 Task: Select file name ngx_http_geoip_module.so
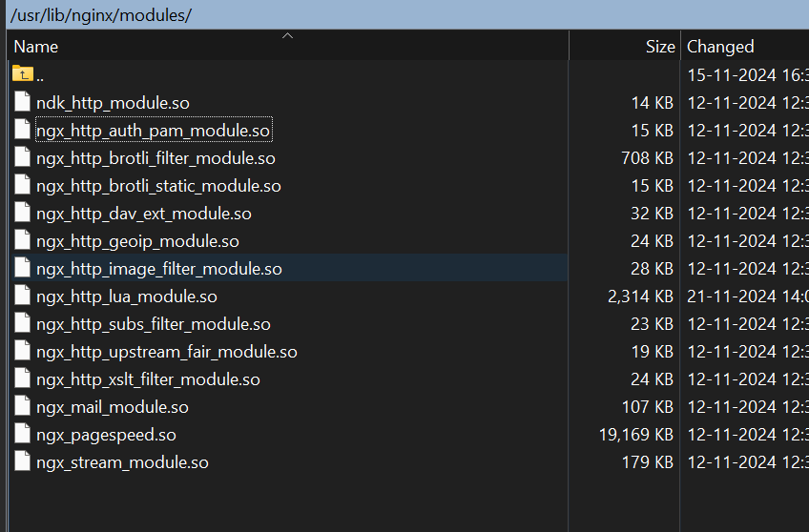137,241
